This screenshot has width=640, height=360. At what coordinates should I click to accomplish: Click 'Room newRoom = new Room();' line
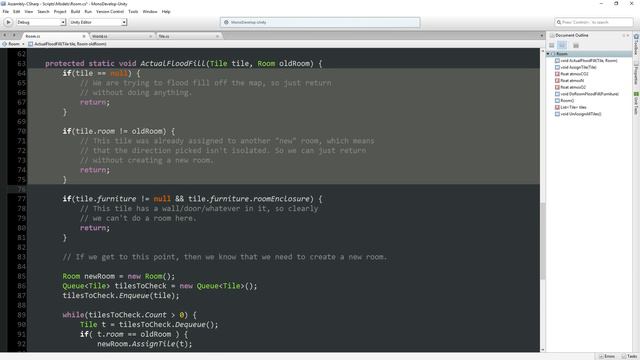pyautogui.click(x=118, y=276)
